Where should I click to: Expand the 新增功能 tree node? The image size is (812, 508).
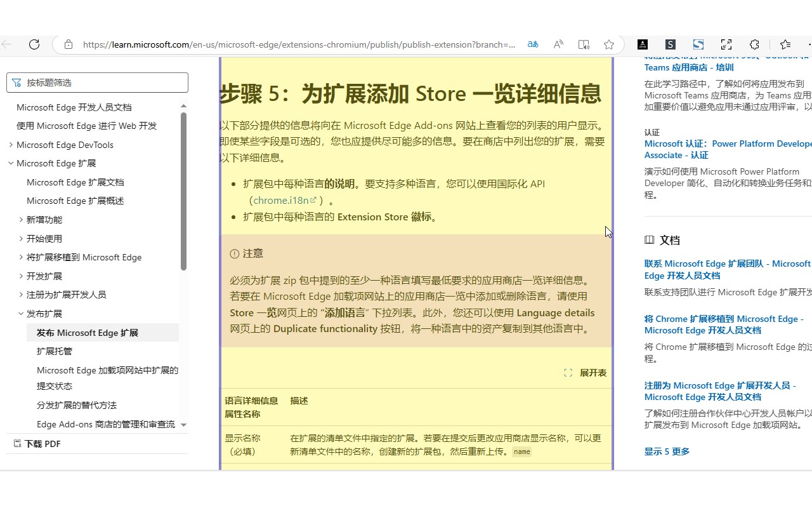(x=21, y=220)
